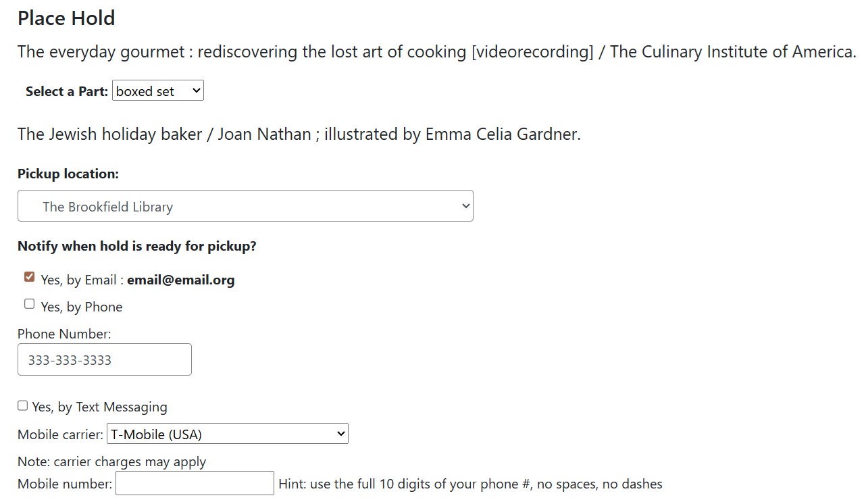Screen dimensions: 866x504
Task: Click the email@email.org address text
Action: [x=180, y=280]
